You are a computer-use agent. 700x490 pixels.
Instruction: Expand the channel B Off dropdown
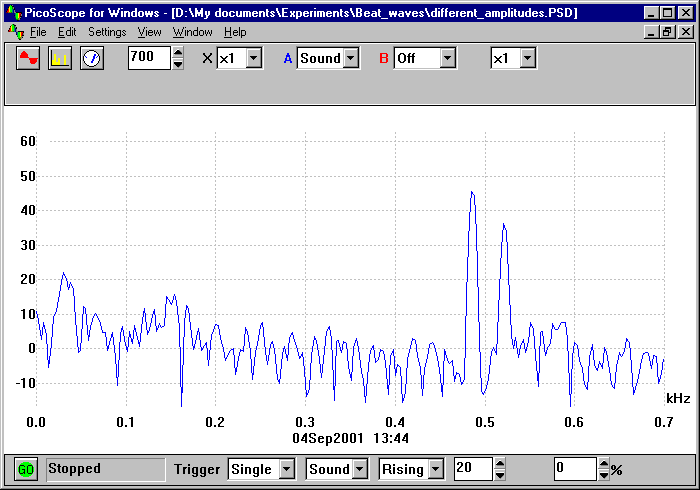tap(447, 58)
